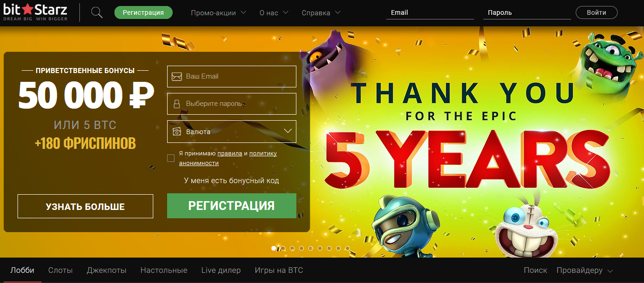
Task: Click the УЗНАТЬ БОЛЬШЕ button
Action: click(x=85, y=206)
